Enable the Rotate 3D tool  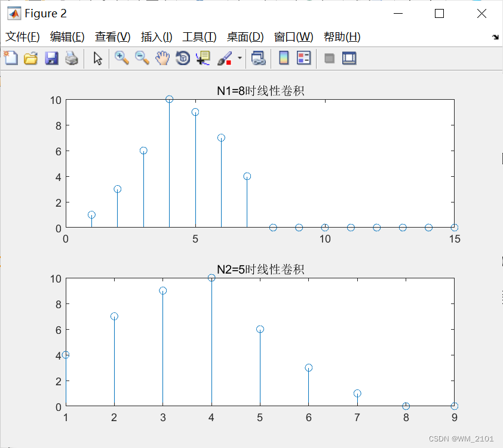pos(182,58)
